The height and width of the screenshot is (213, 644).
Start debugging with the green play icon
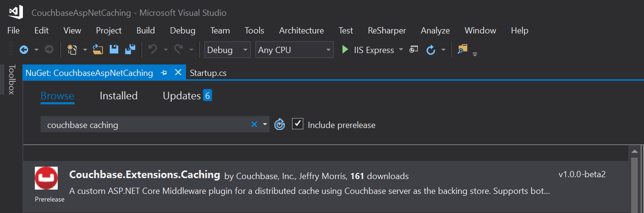[x=345, y=50]
